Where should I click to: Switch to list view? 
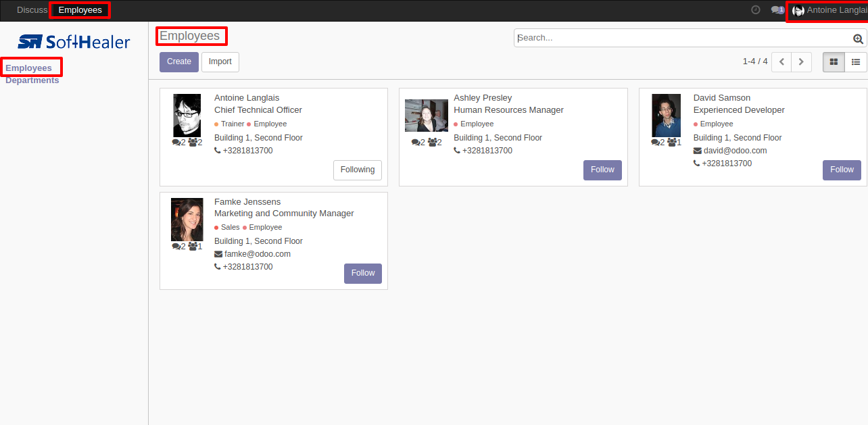point(856,61)
